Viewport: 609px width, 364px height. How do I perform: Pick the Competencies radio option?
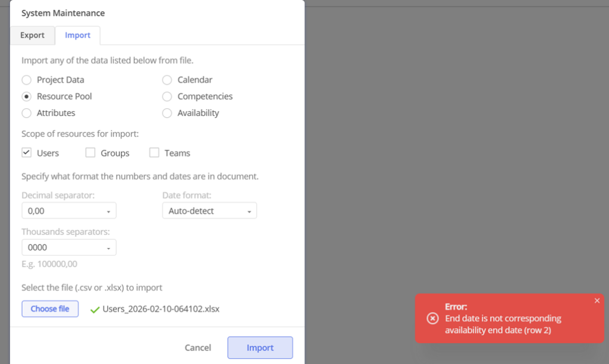tap(167, 96)
